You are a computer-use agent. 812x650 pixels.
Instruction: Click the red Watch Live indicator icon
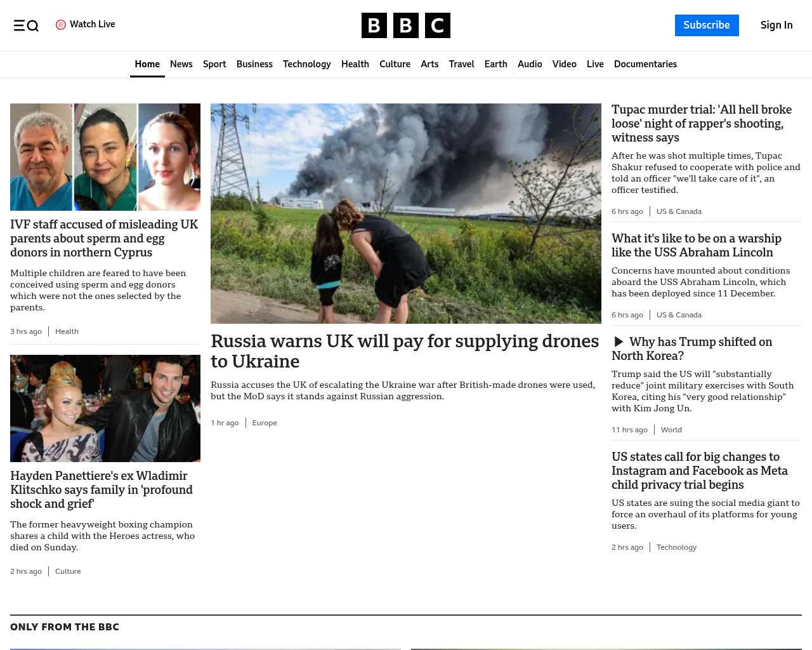(x=61, y=25)
